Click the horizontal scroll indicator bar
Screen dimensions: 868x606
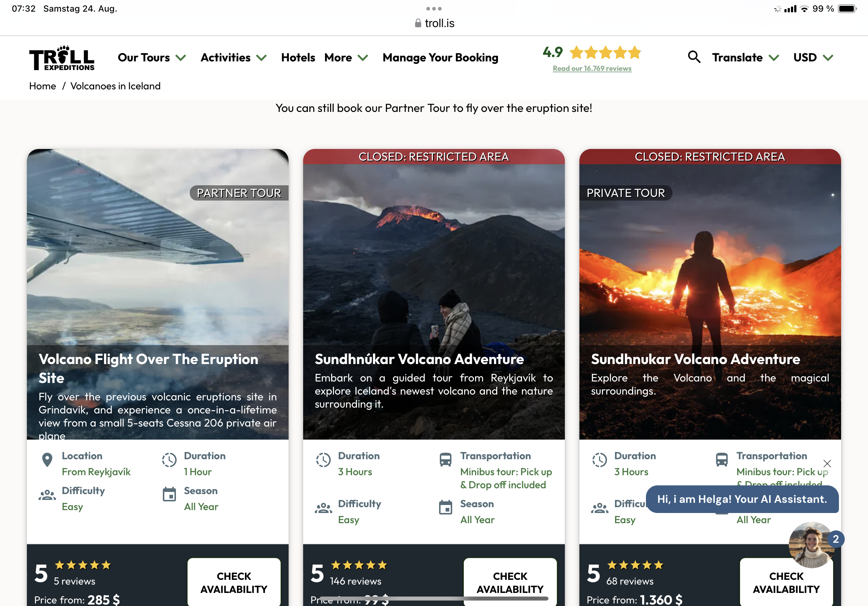(x=434, y=598)
